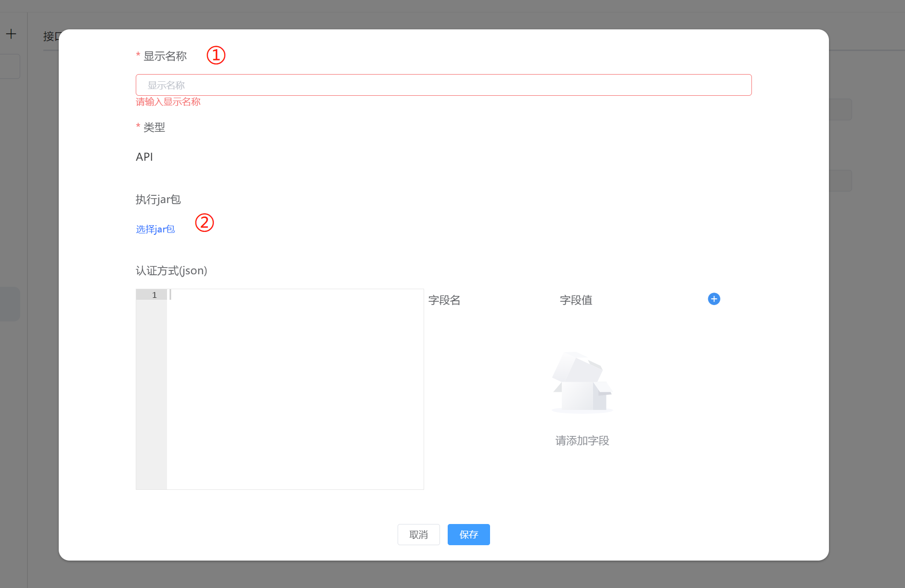Select the API type option
905x588 pixels.
144,156
